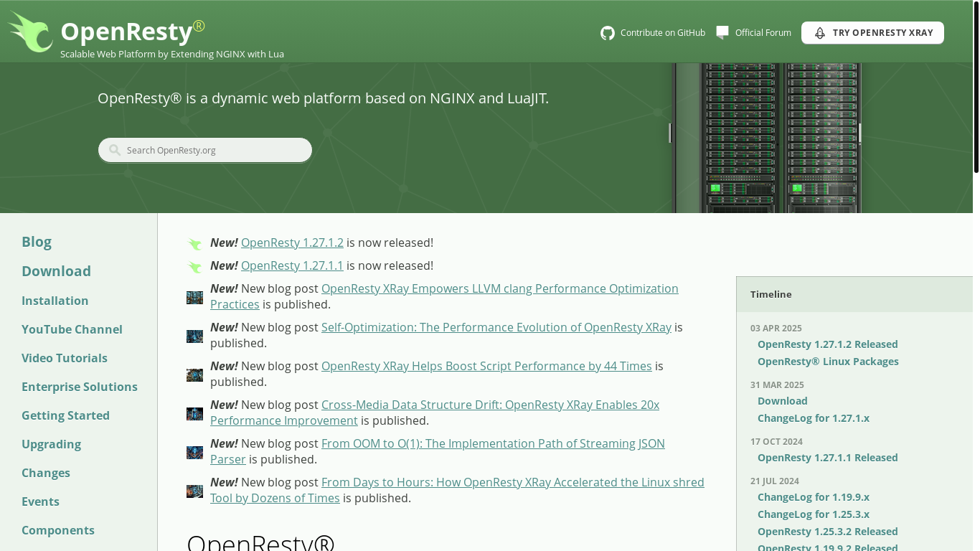Open timeline entry OpenResty 1.27.1.1 Released
The height and width of the screenshot is (551, 980).
(827, 458)
